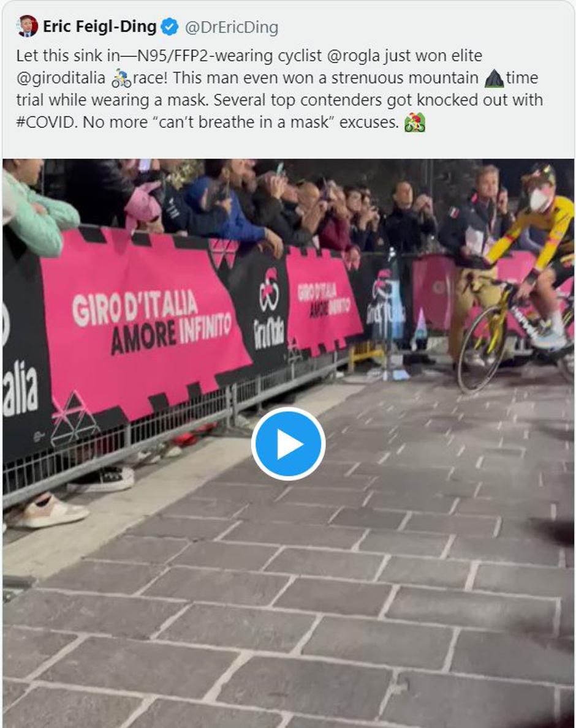Play the embedded Giro video
The image size is (576, 728).
pyautogui.click(x=288, y=443)
